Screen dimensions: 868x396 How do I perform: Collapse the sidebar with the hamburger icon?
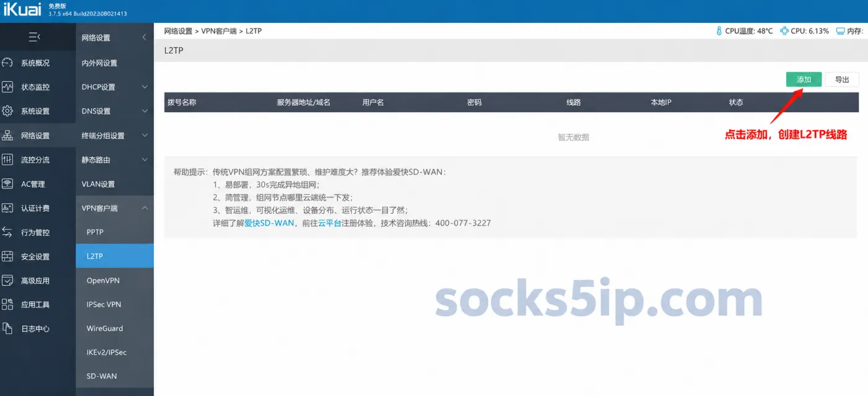[35, 37]
